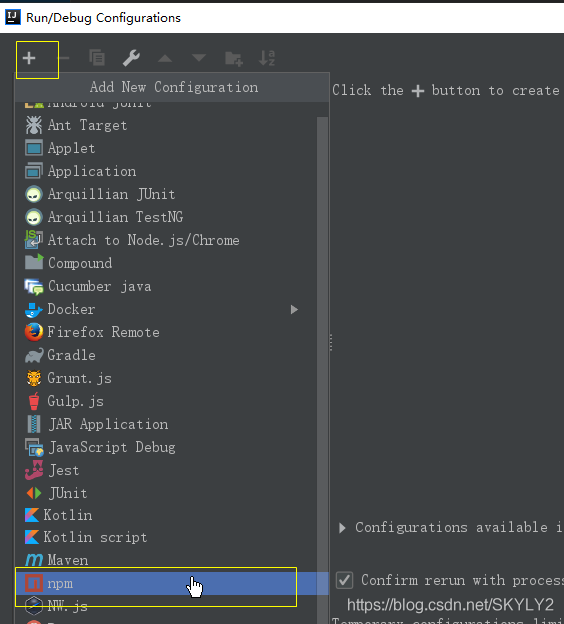
Task: Open the blog.csdn.net watermark link
Action: click(x=450, y=605)
